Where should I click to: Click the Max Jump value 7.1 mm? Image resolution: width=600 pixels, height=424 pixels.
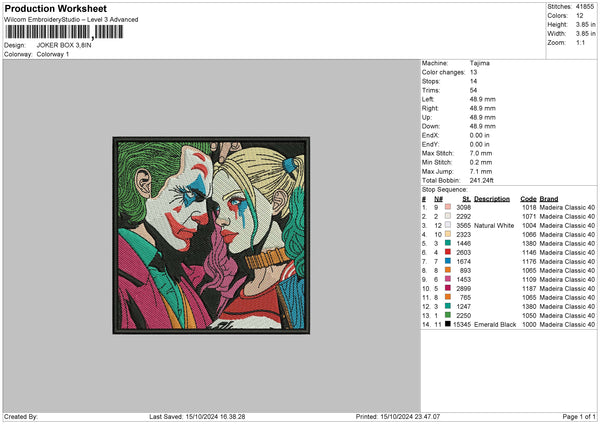[481, 171]
